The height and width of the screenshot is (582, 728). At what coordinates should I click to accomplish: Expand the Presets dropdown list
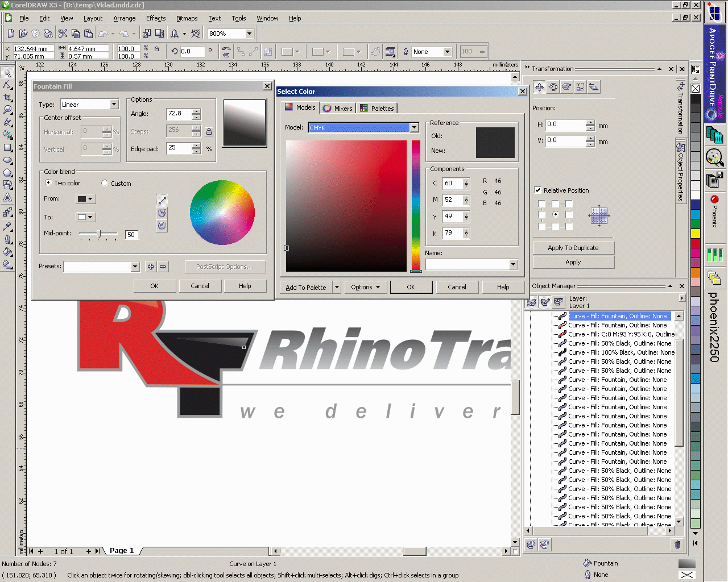135,267
